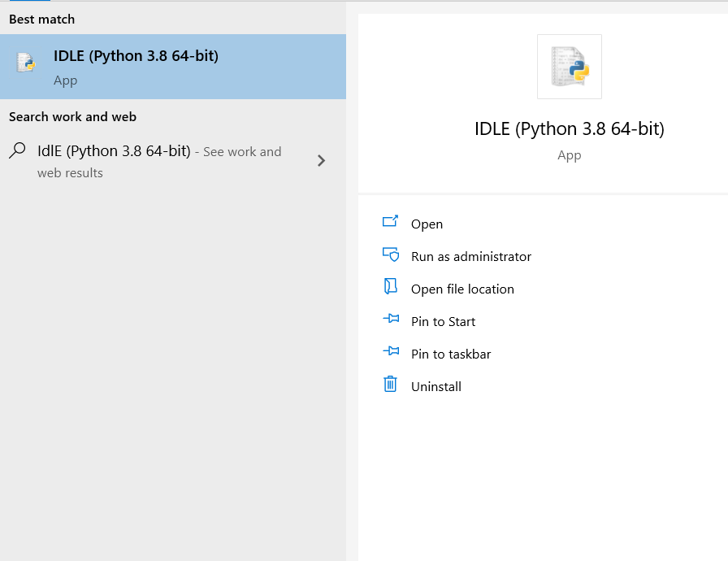Image resolution: width=728 pixels, height=561 pixels.
Task: Choose 'Open file location' text option
Action: coord(462,289)
